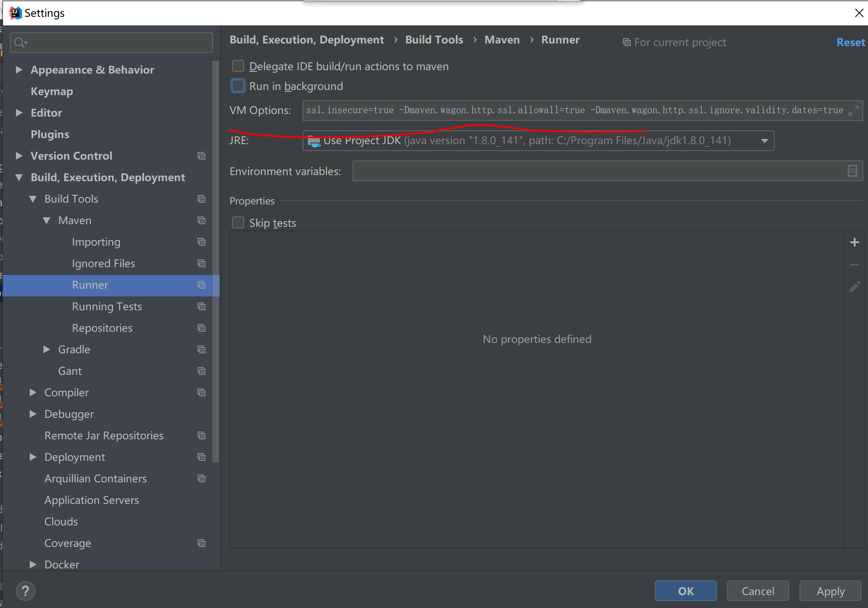Expand the Appearance & Behavior section
This screenshot has width=868, height=608.
pos(19,70)
